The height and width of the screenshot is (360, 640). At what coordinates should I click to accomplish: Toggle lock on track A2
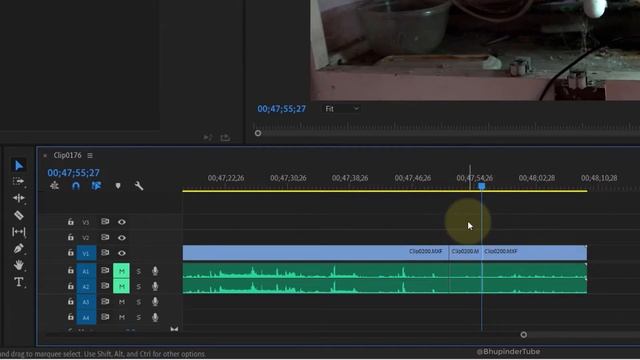[71, 286]
